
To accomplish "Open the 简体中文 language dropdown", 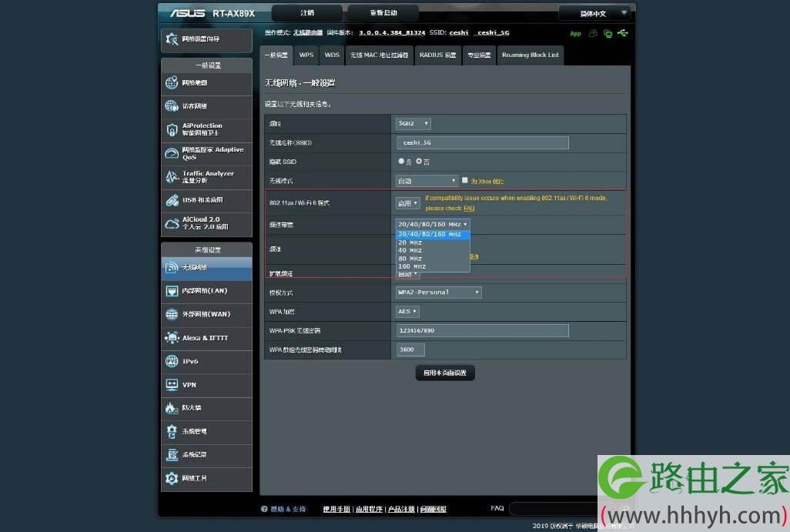I will pyautogui.click(x=594, y=14).
